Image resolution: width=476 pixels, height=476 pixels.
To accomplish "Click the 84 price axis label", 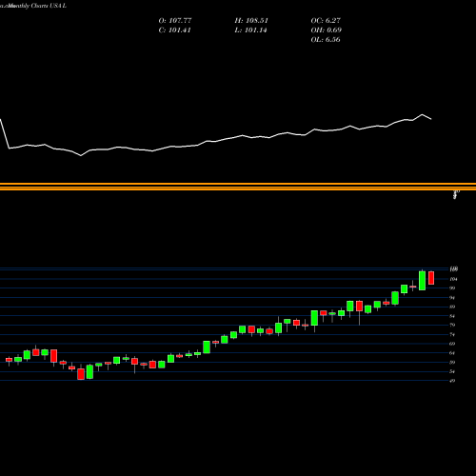I will [x=452, y=316].
